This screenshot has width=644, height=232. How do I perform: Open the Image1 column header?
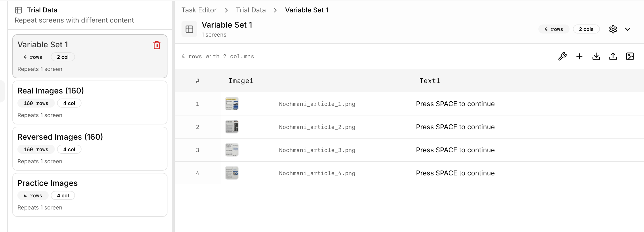tap(241, 81)
